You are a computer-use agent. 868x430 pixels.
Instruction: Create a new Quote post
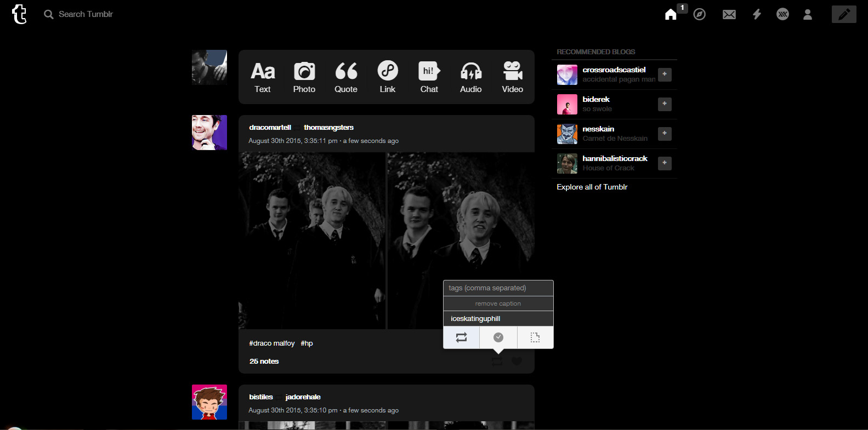(x=346, y=77)
